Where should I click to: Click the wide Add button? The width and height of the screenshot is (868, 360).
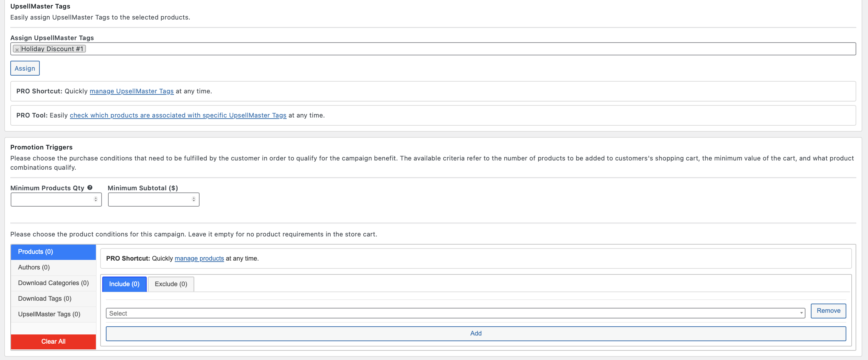[476, 333]
